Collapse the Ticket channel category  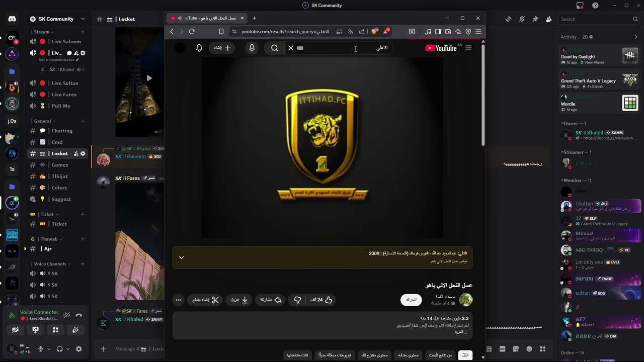pyautogui.click(x=45, y=214)
